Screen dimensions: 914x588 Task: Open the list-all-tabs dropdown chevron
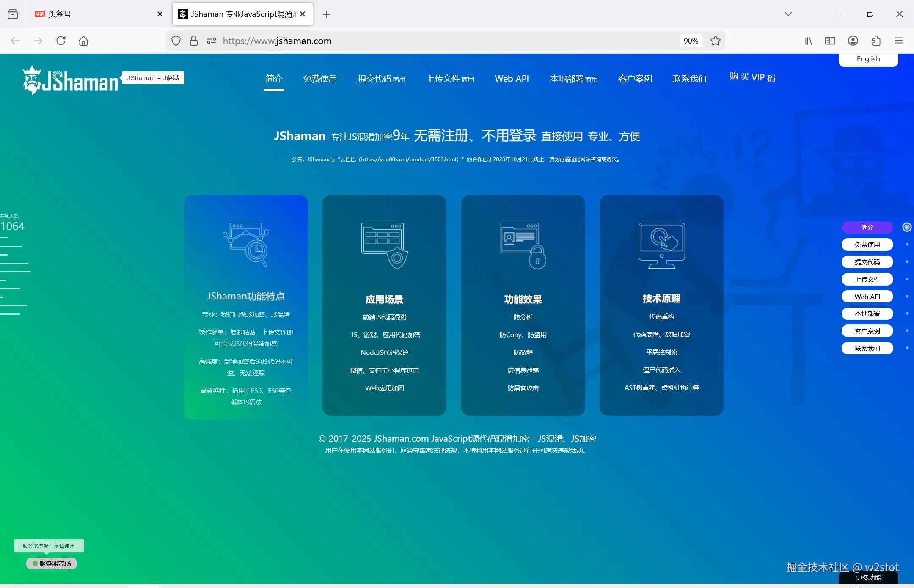coord(788,14)
